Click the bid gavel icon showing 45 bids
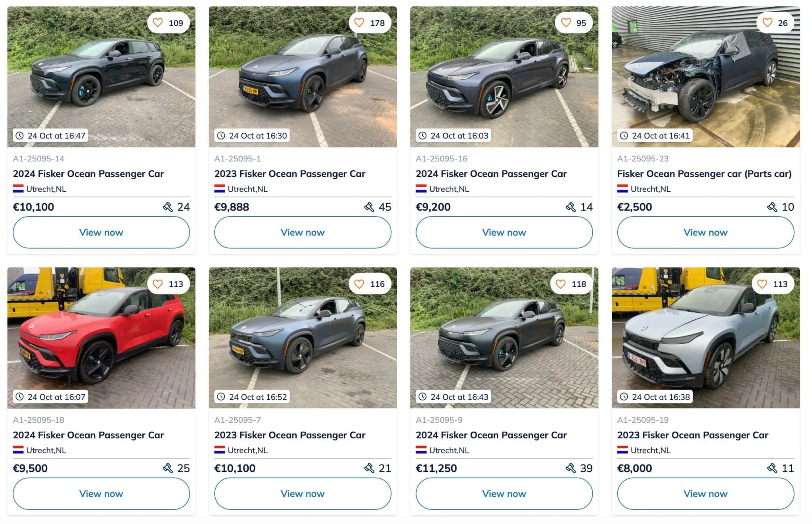Screen dimensions: 812x524 pyautogui.click(x=369, y=207)
